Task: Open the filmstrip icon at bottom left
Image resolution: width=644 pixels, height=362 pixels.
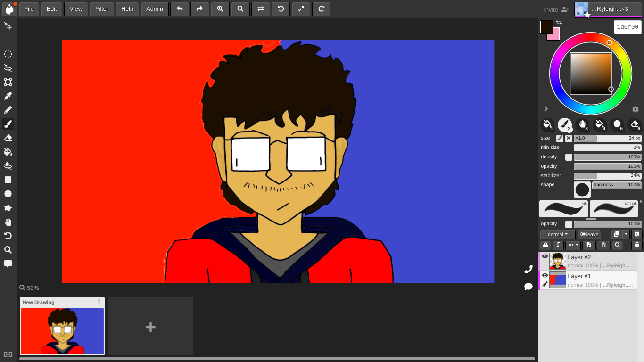Action: tap(8, 354)
